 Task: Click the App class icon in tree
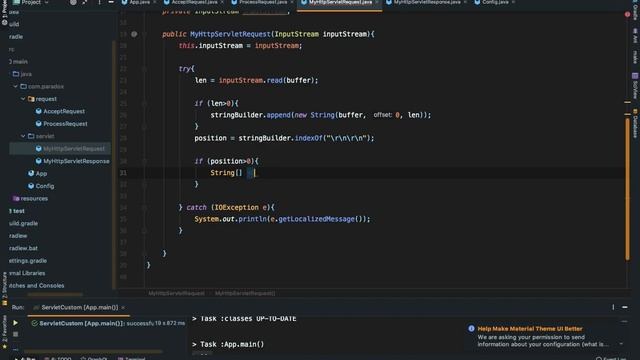(31, 173)
